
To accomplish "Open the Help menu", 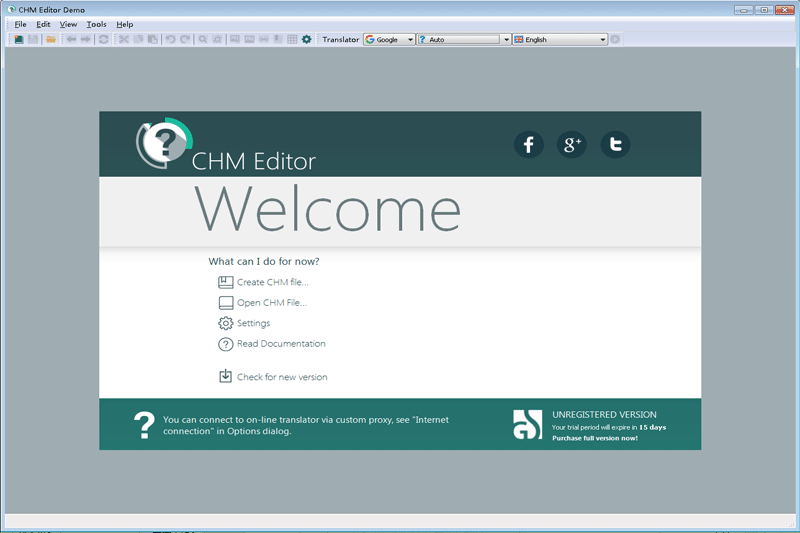I will (124, 24).
